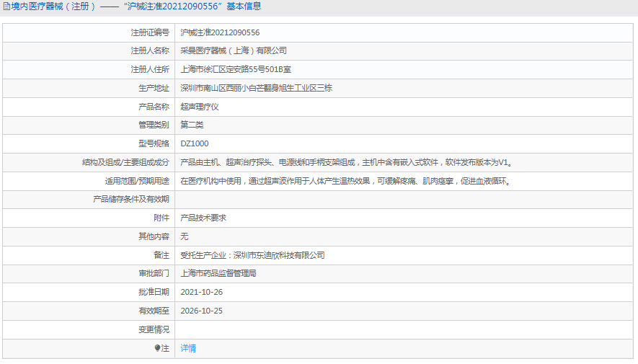638x364 pixels.
Task: Click the 产品储存条件及有效期 label
Action: pyautogui.click(x=131, y=199)
